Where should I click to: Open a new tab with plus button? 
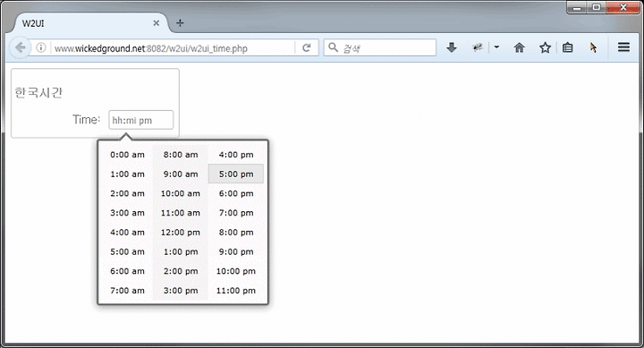(180, 23)
